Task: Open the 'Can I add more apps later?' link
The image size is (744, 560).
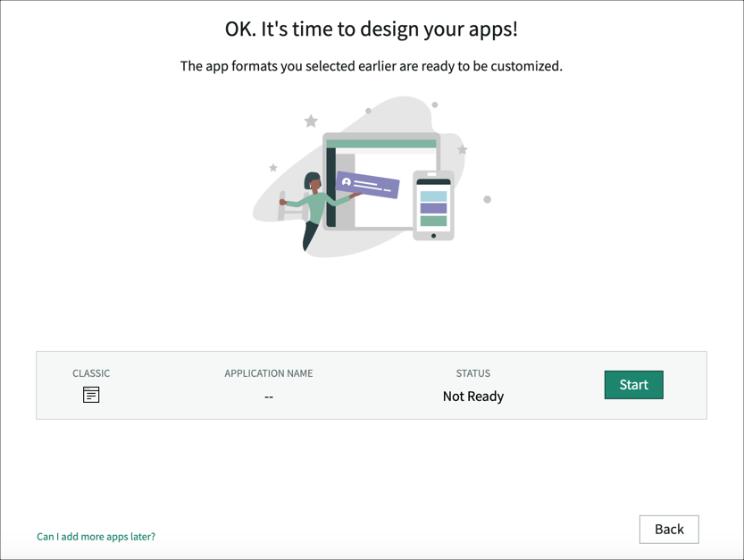Action: pyautogui.click(x=96, y=536)
